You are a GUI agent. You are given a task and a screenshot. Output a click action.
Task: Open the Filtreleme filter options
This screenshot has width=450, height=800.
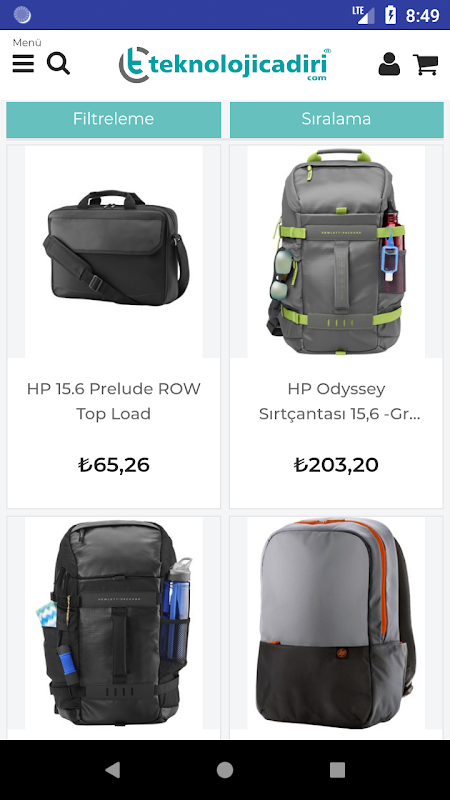point(113,119)
